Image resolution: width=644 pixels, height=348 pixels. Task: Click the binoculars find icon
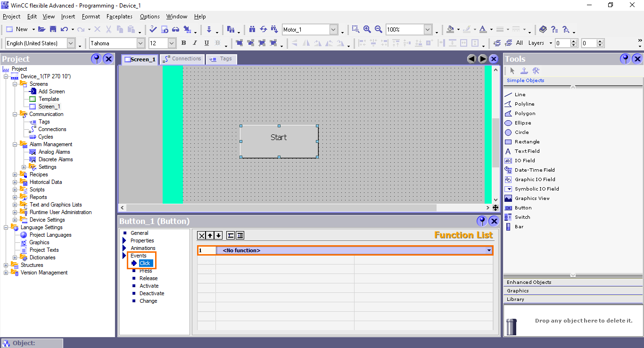[x=252, y=29]
